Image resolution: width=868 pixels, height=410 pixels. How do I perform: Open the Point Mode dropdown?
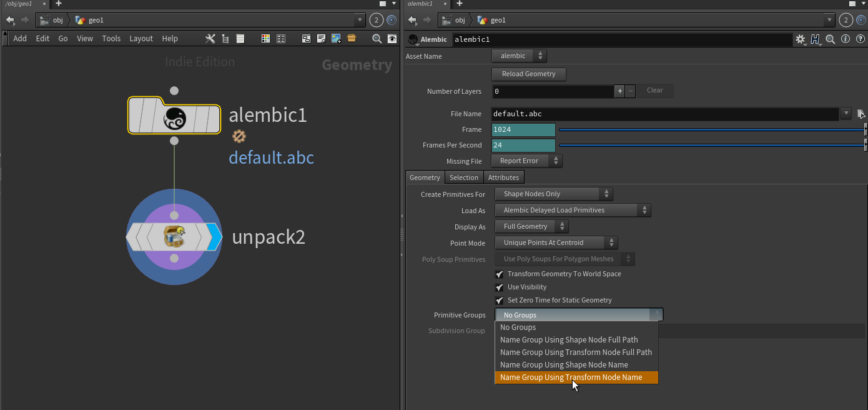tap(556, 242)
